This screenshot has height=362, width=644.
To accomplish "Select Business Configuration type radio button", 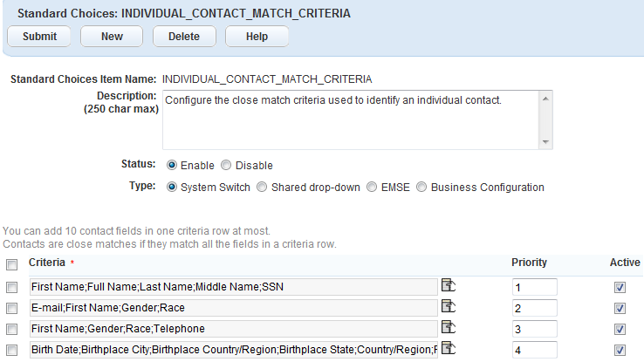I will tap(422, 187).
